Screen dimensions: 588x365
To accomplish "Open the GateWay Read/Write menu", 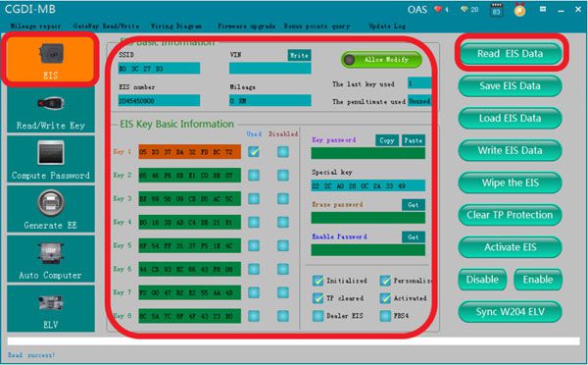I will 106,26.
